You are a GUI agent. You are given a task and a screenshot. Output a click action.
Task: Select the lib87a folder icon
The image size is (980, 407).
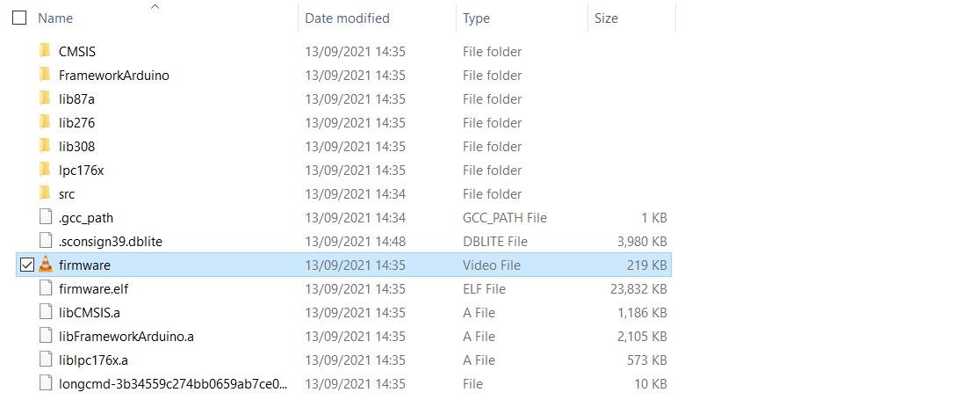coord(46,99)
